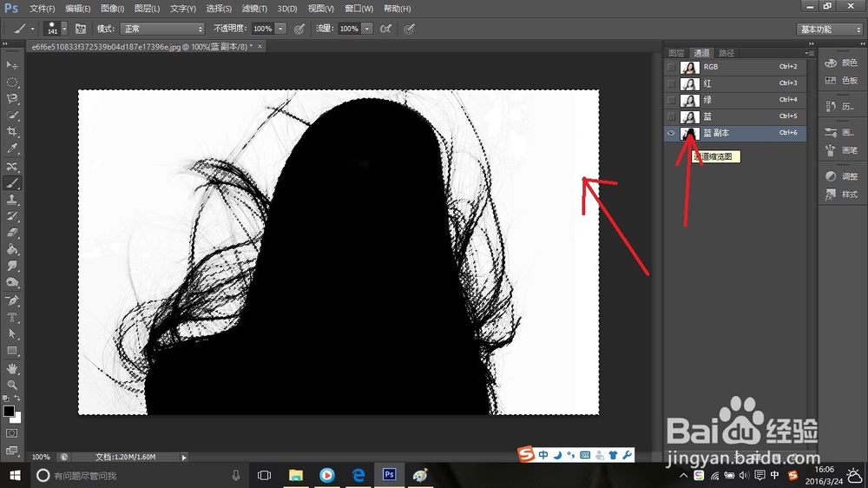Select the Lasso tool
The image size is (868, 488).
pyautogui.click(x=11, y=99)
